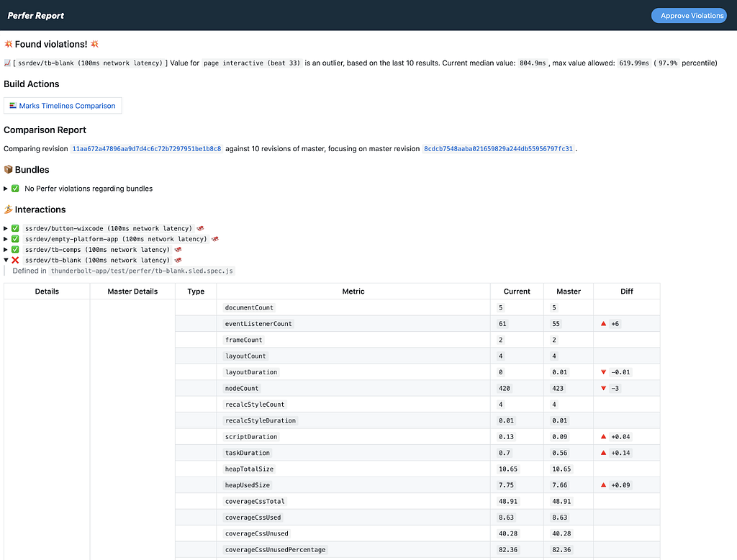Select the coverageCssUnusedPercentage metric label
The width and height of the screenshot is (737, 560).
276,550
